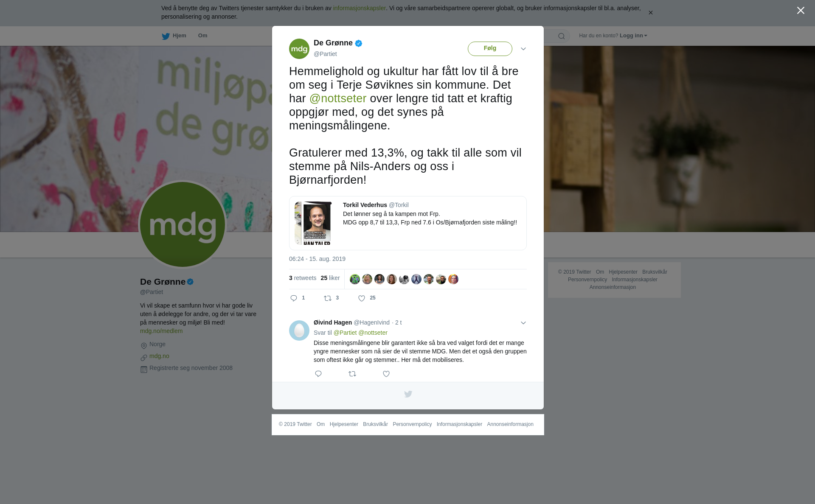Retweet Øivind Hagen's reply
The width and height of the screenshot is (815, 504).
[x=352, y=374]
